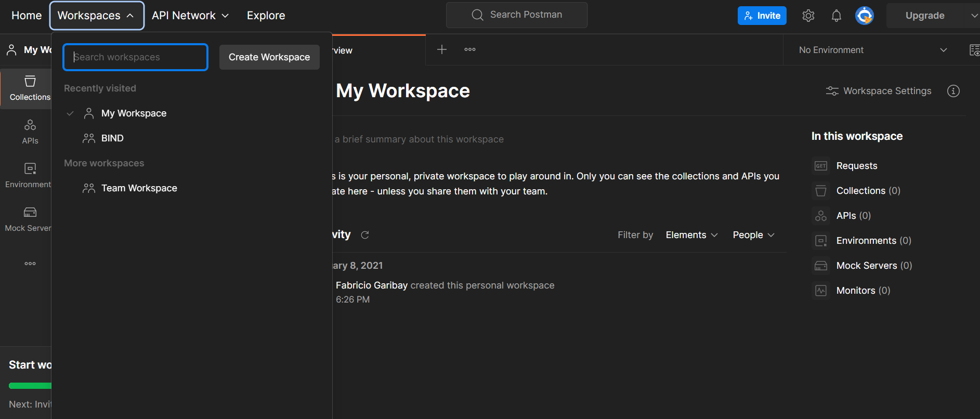The height and width of the screenshot is (419, 980).
Task: Click the BIND team workspace icon
Action: point(89,138)
